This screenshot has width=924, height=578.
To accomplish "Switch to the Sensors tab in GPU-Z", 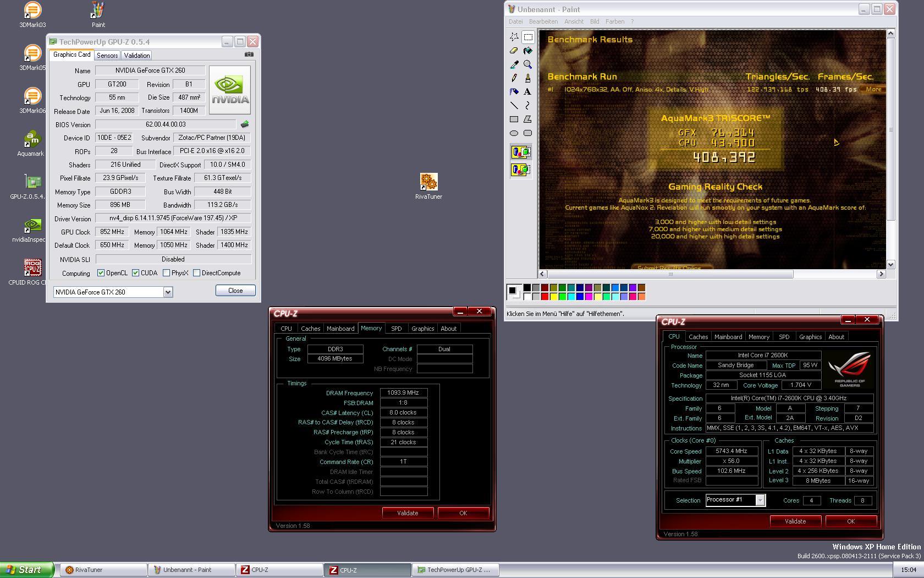I will coord(107,55).
